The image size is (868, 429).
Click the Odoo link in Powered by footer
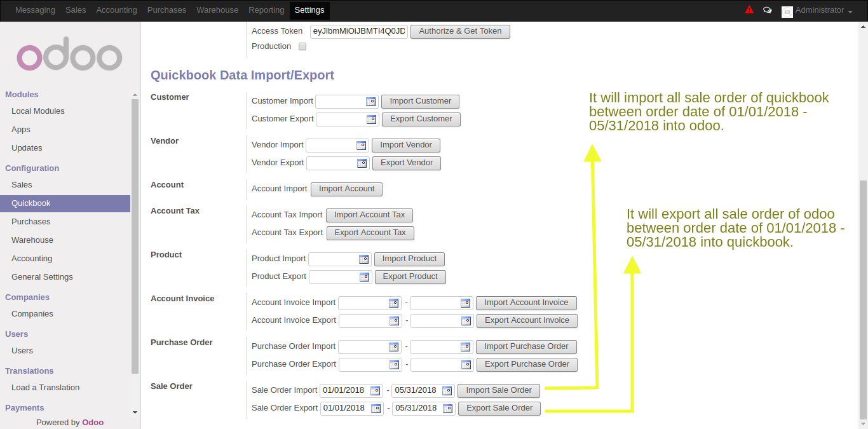click(x=93, y=423)
